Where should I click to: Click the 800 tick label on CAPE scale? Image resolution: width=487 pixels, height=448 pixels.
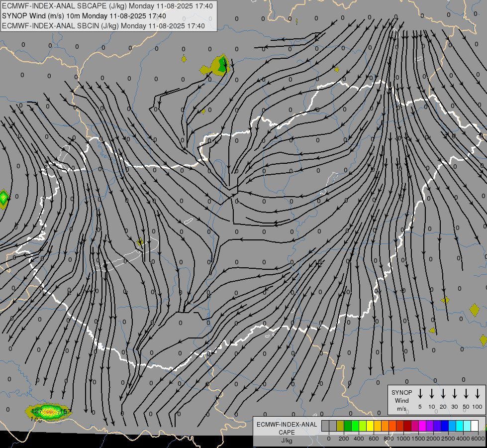click(389, 439)
